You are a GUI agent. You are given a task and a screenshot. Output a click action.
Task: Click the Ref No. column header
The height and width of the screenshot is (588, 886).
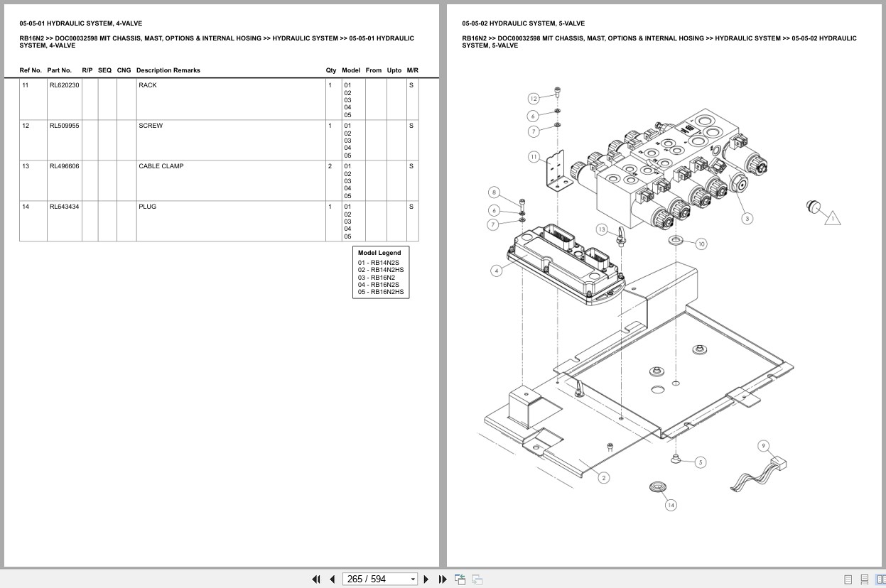31,70
